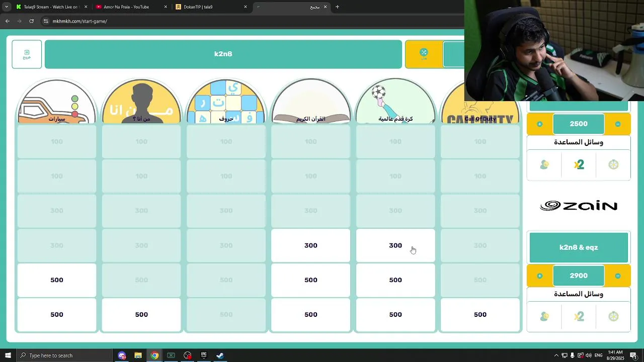The image size is (644, 362).
Task: Open File Explorer from the taskbar
Action: coord(138,355)
